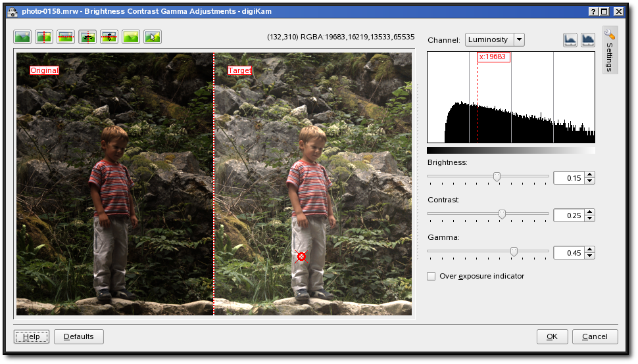The height and width of the screenshot is (364, 638).
Task: Select mouse-over preview mode icon
Action: pyautogui.click(x=153, y=37)
